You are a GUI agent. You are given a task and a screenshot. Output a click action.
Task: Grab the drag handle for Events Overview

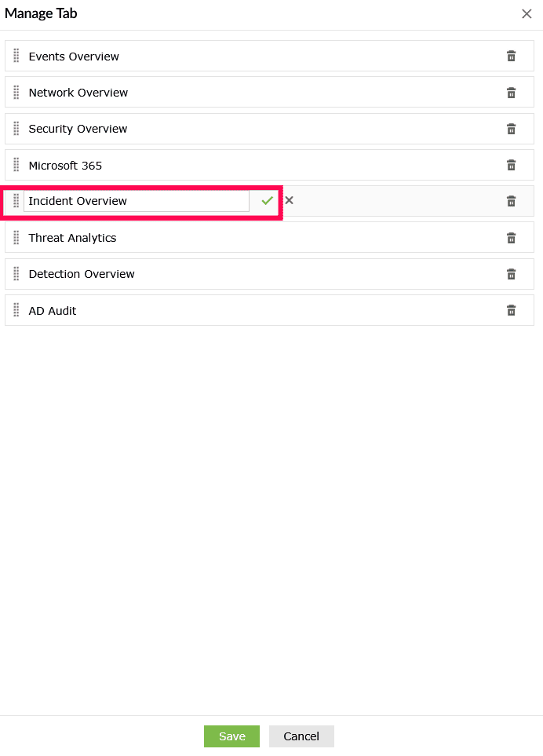(x=16, y=56)
